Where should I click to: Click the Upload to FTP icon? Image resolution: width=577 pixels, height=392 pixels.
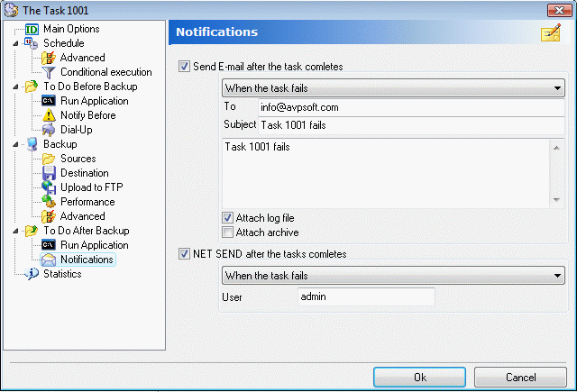(x=49, y=187)
